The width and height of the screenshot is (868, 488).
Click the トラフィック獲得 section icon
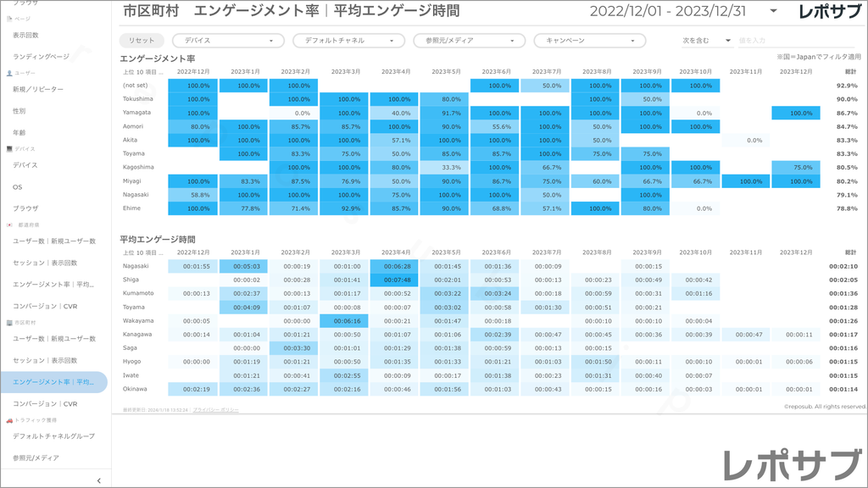[x=8, y=420]
